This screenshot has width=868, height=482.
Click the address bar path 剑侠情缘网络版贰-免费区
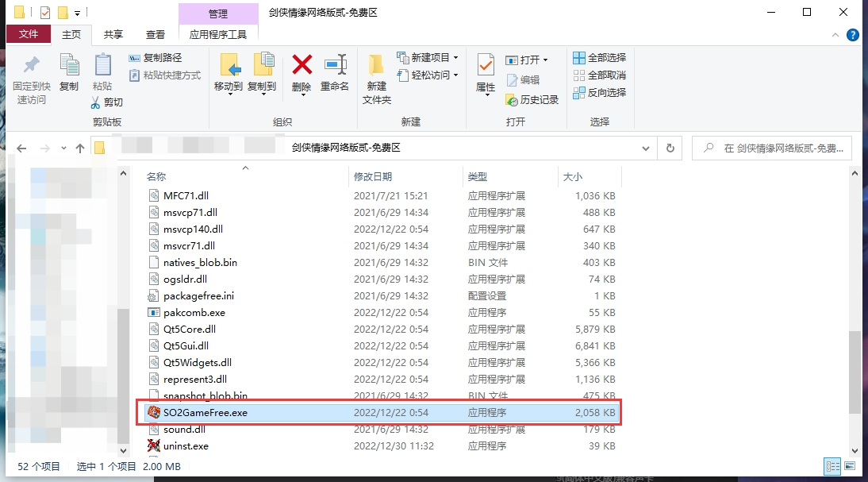(x=346, y=148)
